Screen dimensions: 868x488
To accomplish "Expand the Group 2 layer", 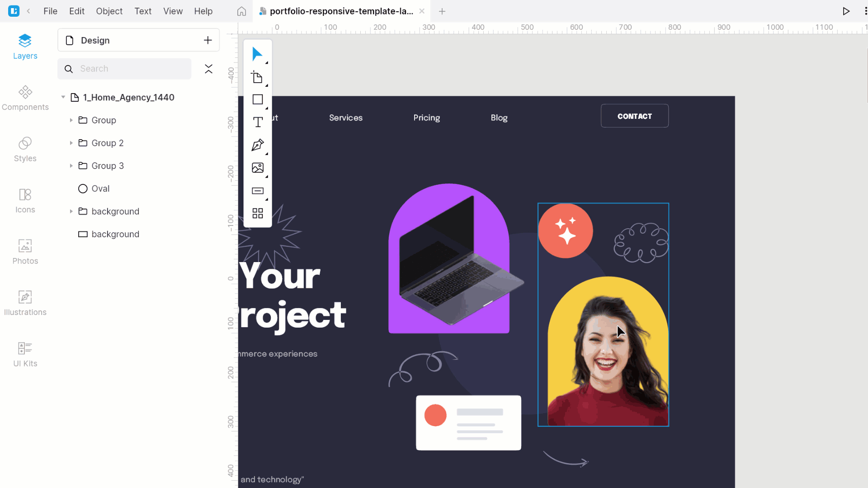I will 71,142.
